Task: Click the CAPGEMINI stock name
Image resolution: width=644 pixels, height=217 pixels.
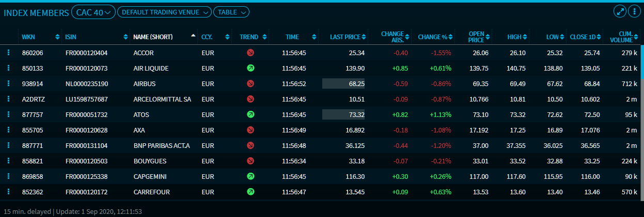Action: point(150,176)
